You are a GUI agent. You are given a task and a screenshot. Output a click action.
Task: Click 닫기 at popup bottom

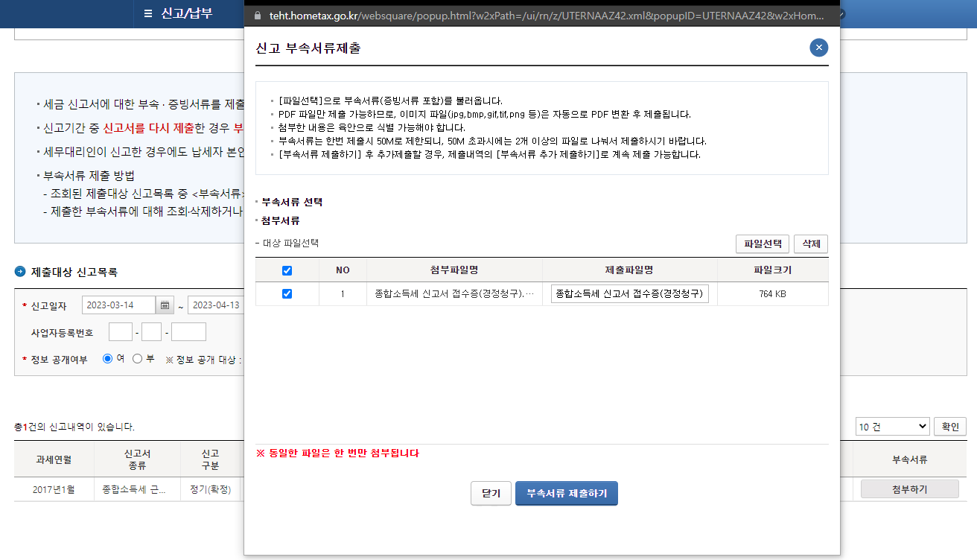click(491, 493)
